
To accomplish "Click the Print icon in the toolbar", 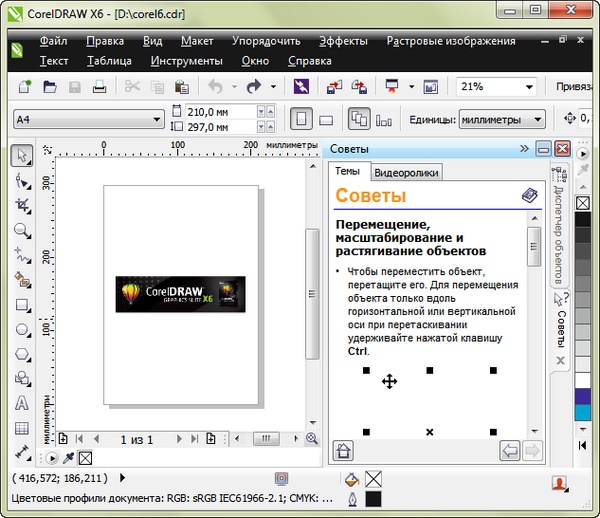I will (x=99, y=87).
